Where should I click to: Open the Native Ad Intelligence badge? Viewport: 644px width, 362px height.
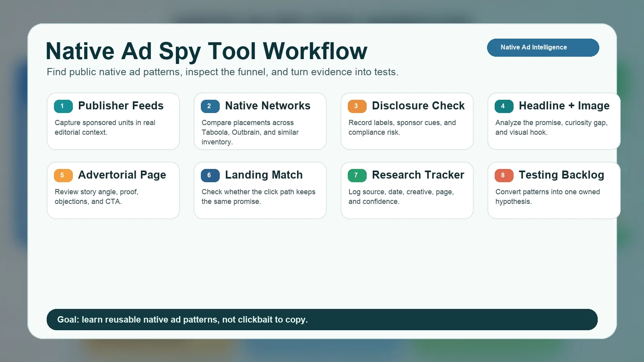click(x=543, y=47)
